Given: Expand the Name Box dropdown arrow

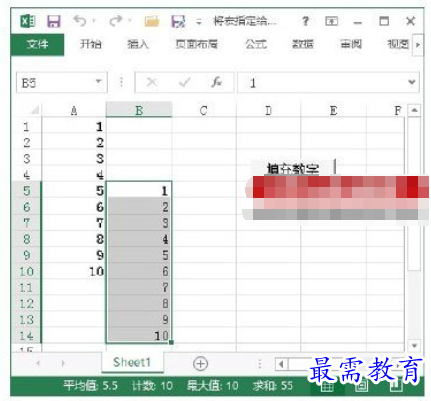Looking at the screenshot, I should click(98, 81).
